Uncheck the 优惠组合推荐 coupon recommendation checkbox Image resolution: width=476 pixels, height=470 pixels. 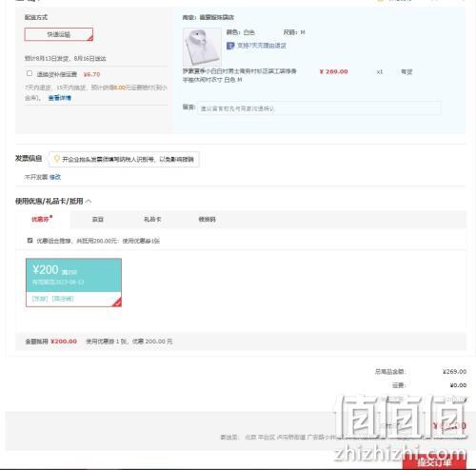pos(30,241)
